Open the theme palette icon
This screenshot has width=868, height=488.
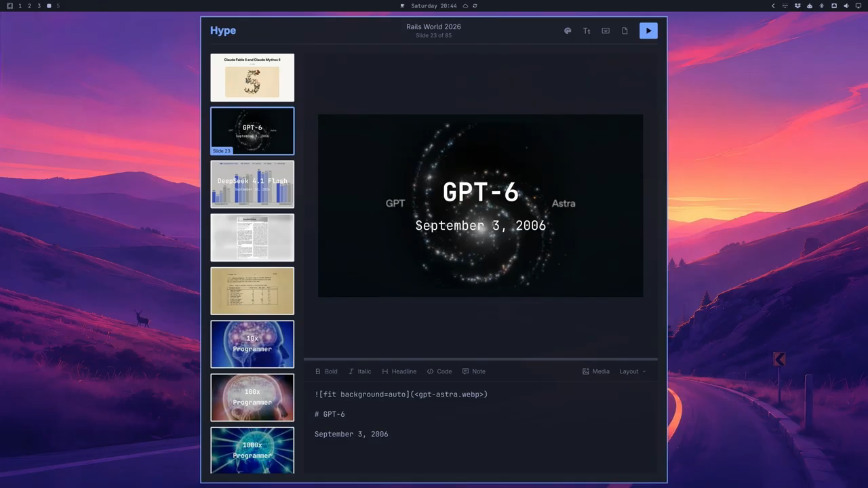click(x=568, y=30)
